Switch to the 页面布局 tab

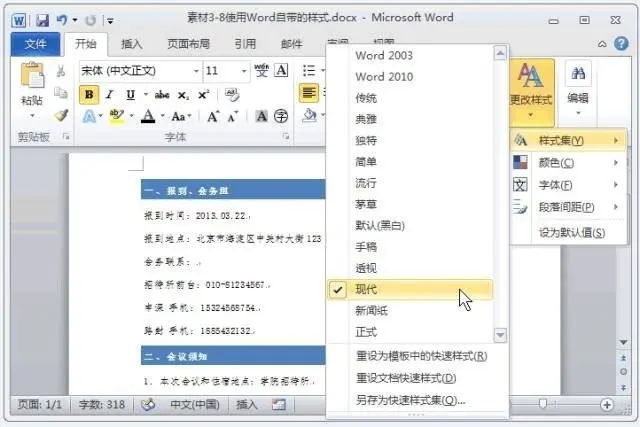[x=189, y=44]
